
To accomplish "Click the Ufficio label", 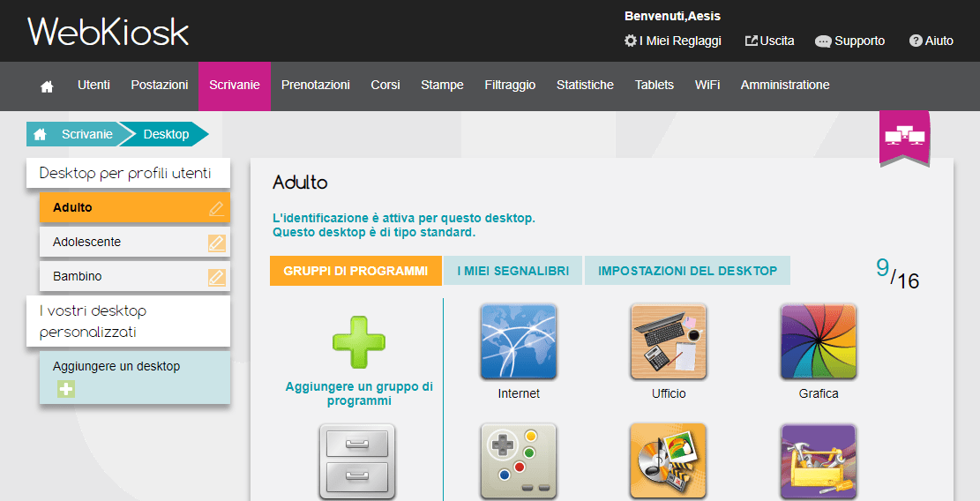I will coord(669,393).
